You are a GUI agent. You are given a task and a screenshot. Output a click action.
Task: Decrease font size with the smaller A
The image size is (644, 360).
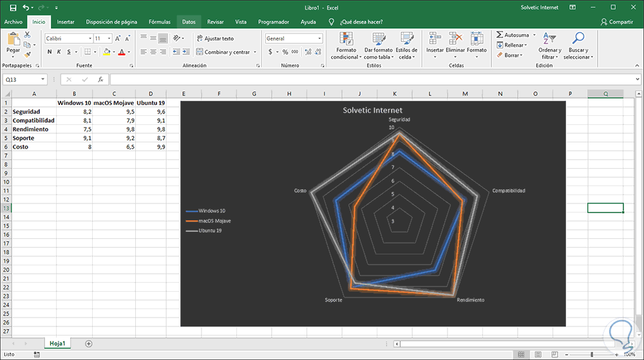pyautogui.click(x=128, y=39)
